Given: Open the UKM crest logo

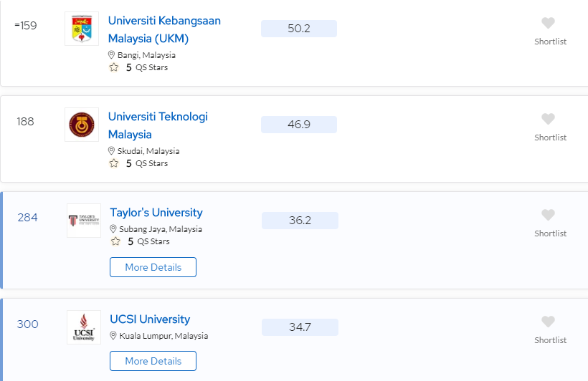Looking at the screenshot, I should coord(82,29).
